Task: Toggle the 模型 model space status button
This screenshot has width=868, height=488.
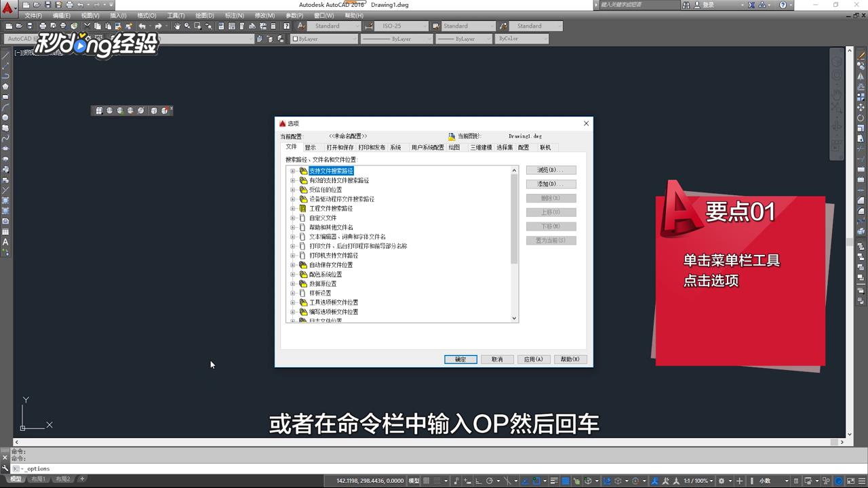Action: 414,481
